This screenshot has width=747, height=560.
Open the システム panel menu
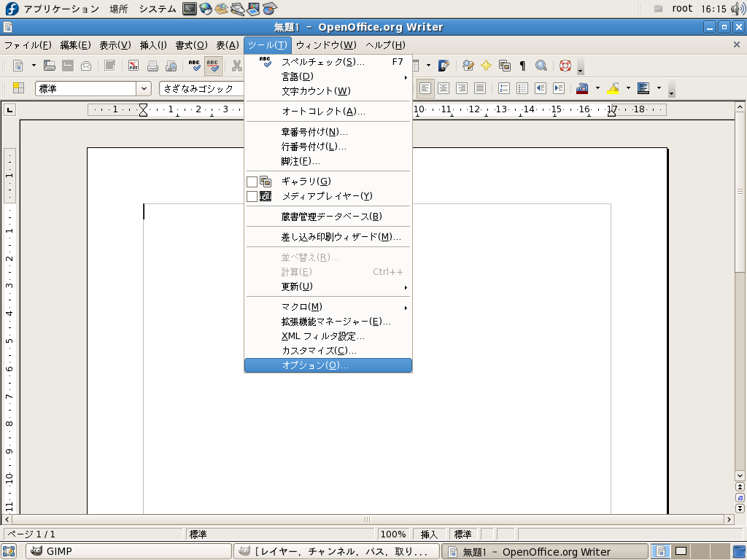[x=158, y=9]
